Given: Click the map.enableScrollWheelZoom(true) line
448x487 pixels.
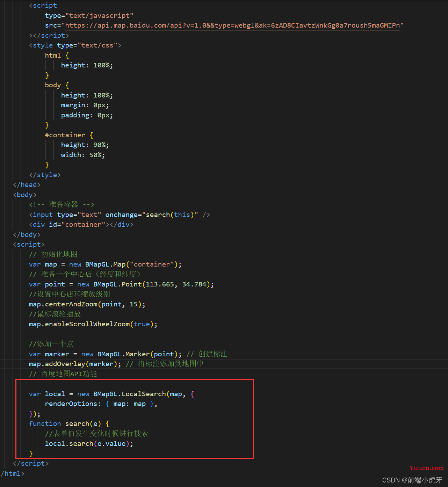Looking at the screenshot, I should click(93, 324).
